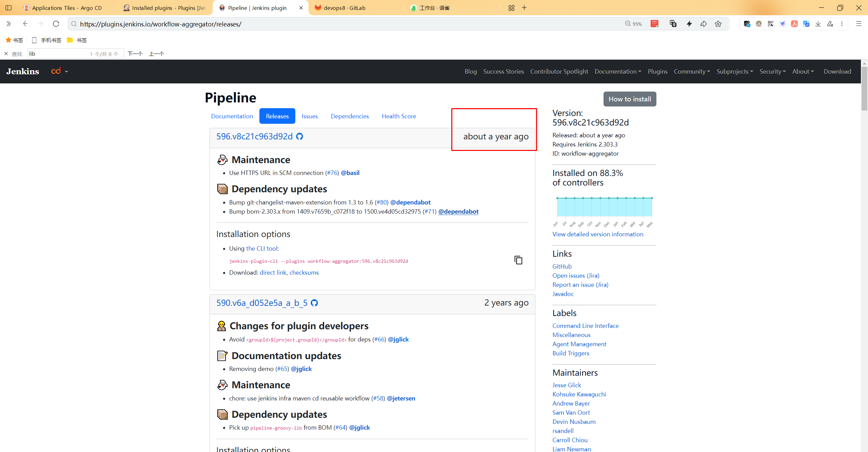The image size is (868, 452).
Task: Open release 596.v8c21c963d92d link
Action: click(x=254, y=136)
